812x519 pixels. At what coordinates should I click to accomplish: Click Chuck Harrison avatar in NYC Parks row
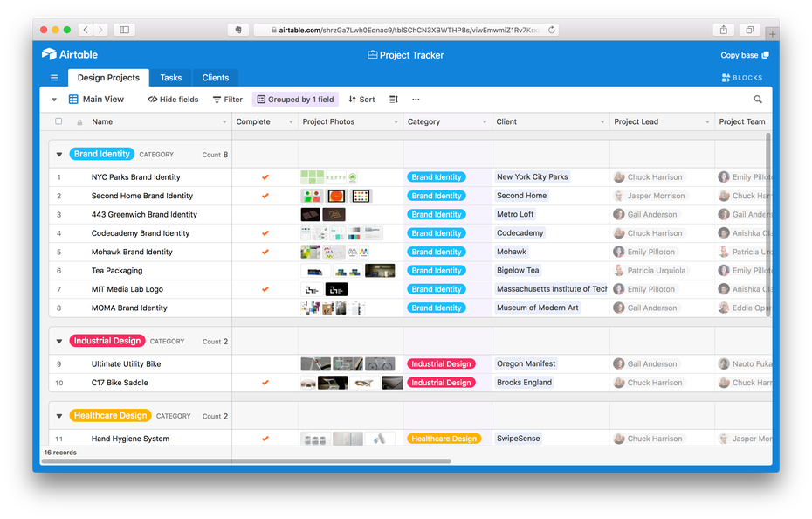coord(619,177)
